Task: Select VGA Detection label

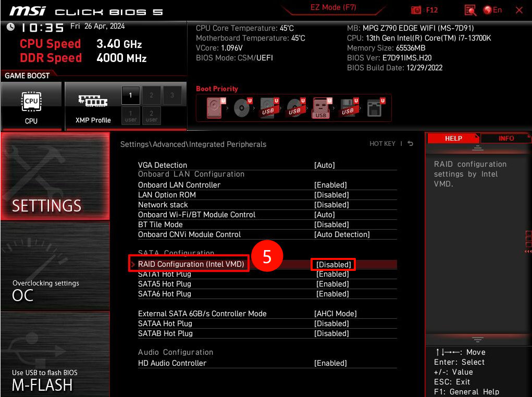Action: [x=163, y=165]
